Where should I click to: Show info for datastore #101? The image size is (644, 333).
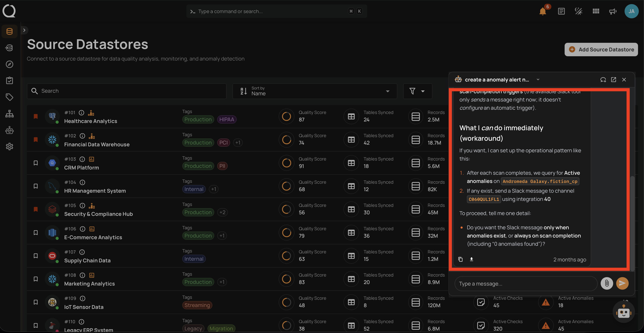(x=81, y=112)
